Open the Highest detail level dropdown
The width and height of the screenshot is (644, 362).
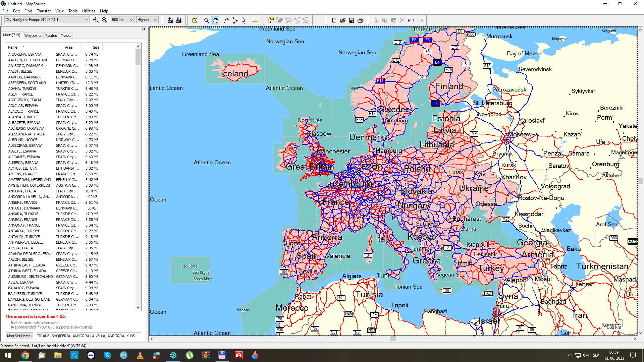tap(147, 20)
